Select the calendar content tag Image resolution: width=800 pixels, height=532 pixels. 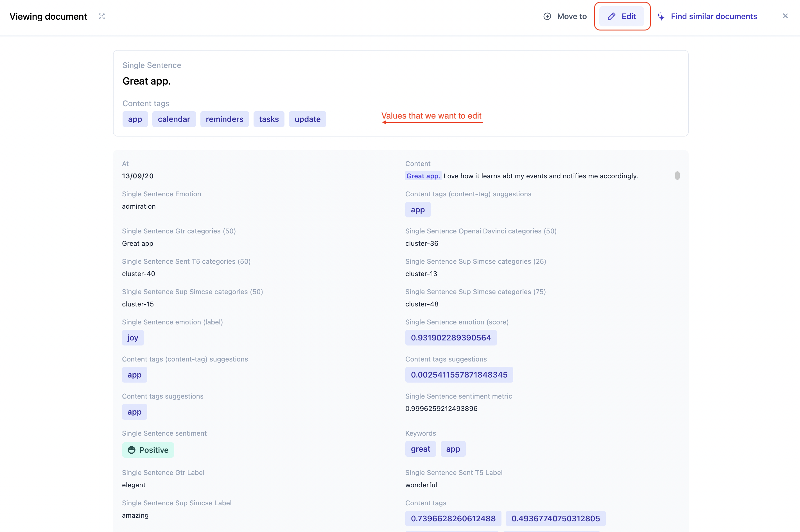pyautogui.click(x=174, y=119)
